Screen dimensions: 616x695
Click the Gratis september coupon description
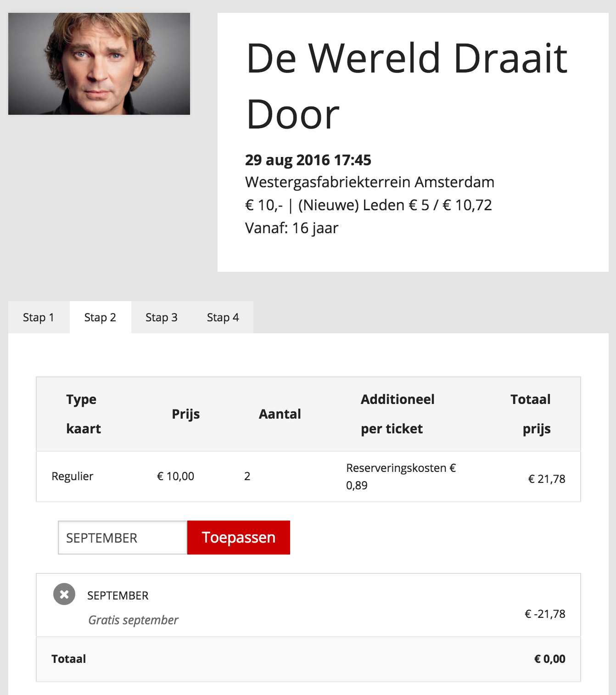(133, 620)
